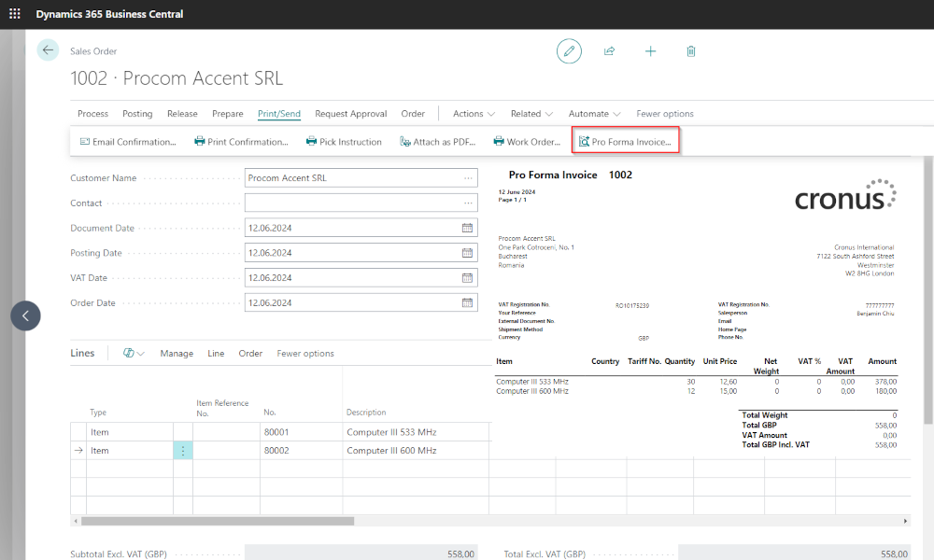This screenshot has height=560, width=934.
Task: Click the Copilot icon in the Lines toolbar
Action: [x=128, y=353]
